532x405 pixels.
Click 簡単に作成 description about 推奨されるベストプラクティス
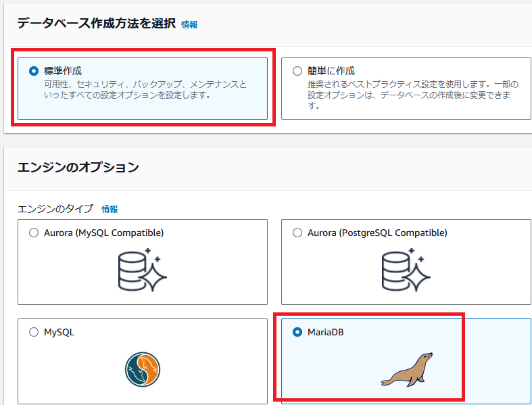(413, 95)
